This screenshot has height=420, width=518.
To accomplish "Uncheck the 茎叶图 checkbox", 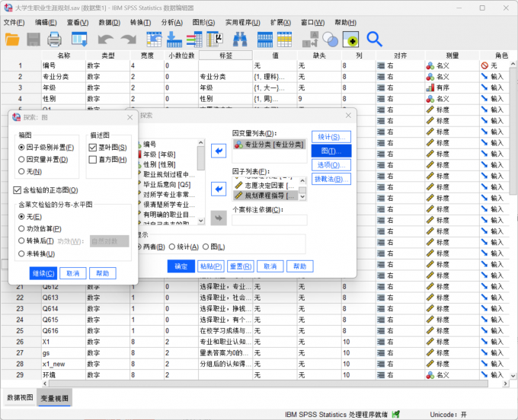I will pos(92,148).
